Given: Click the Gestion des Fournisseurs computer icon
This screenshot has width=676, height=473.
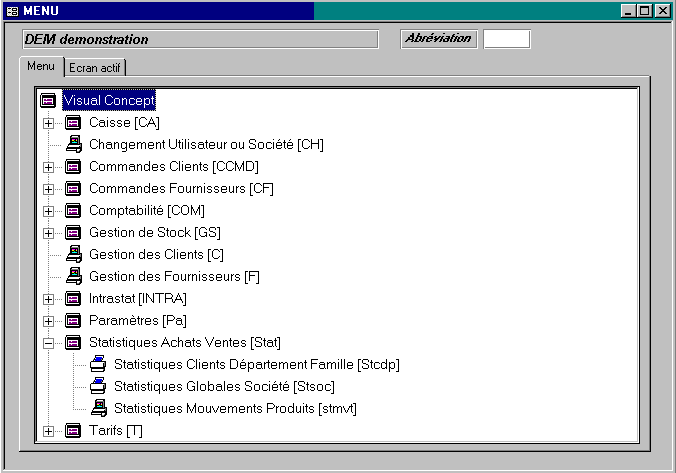Looking at the screenshot, I should click(74, 276).
